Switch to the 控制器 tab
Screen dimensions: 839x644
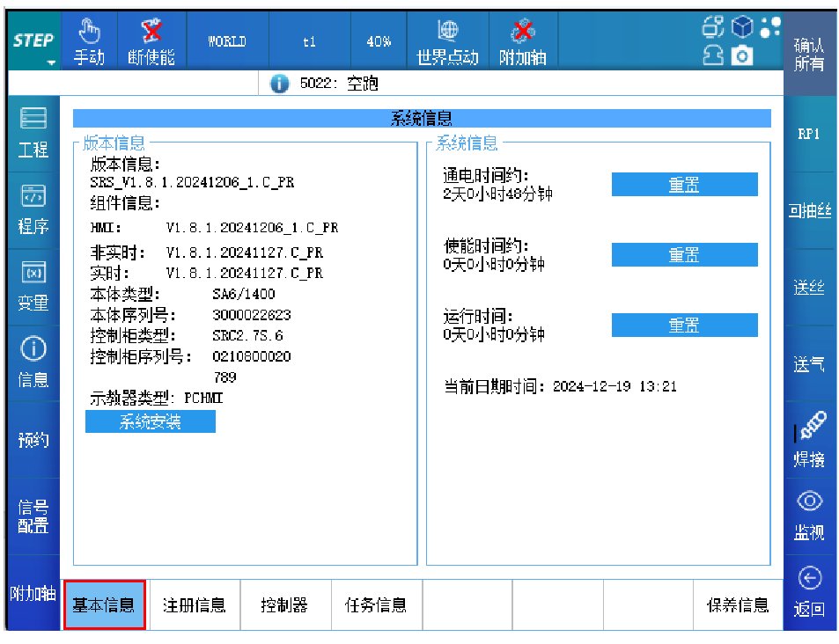[284, 605]
